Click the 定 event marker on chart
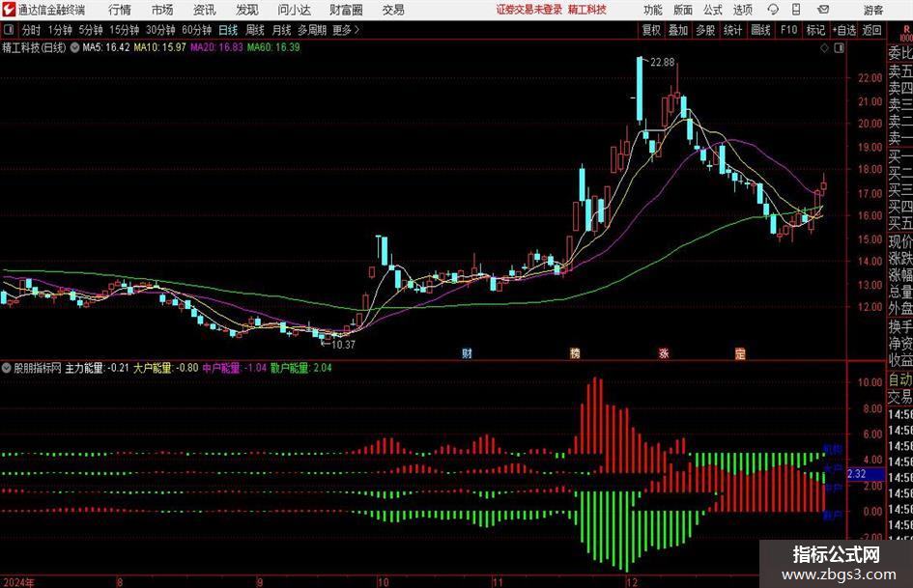 (740, 352)
